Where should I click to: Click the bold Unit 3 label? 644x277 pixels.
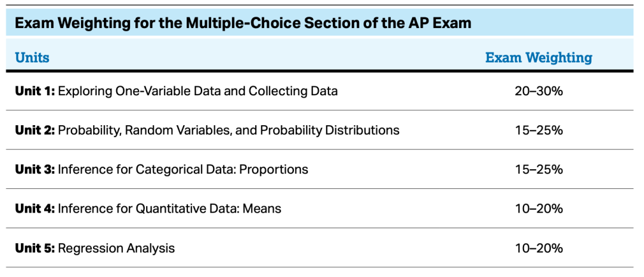coord(35,169)
